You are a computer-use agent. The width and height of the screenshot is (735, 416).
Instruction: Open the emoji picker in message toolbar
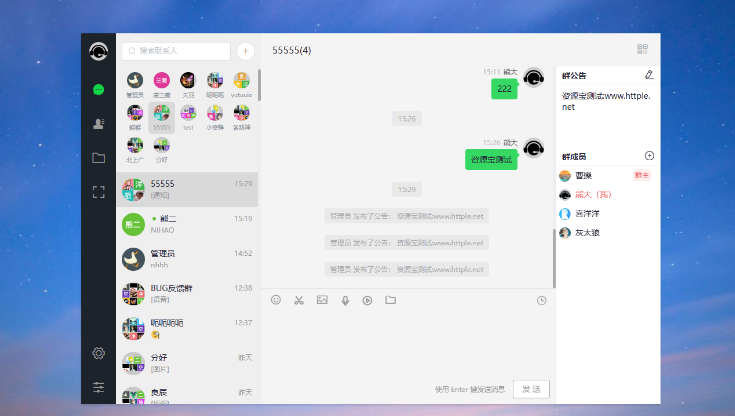point(276,300)
